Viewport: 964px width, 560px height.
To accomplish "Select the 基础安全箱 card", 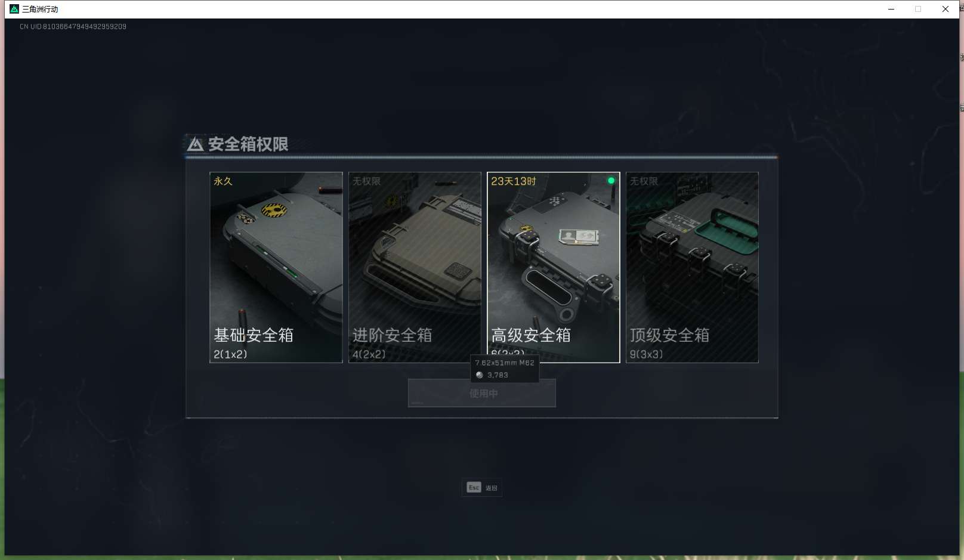I will pyautogui.click(x=276, y=267).
